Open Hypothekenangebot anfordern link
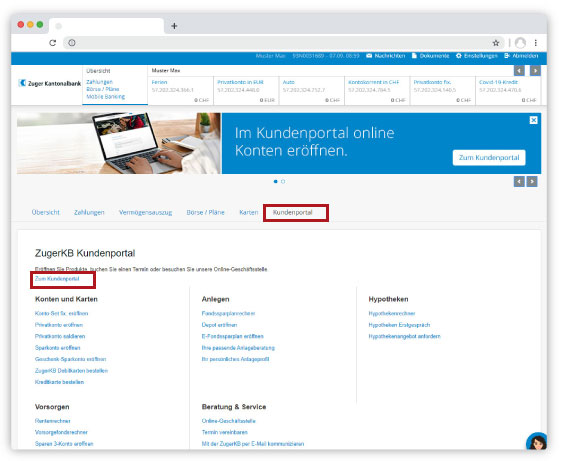Viewport: 574px width, 461px height. (x=405, y=336)
